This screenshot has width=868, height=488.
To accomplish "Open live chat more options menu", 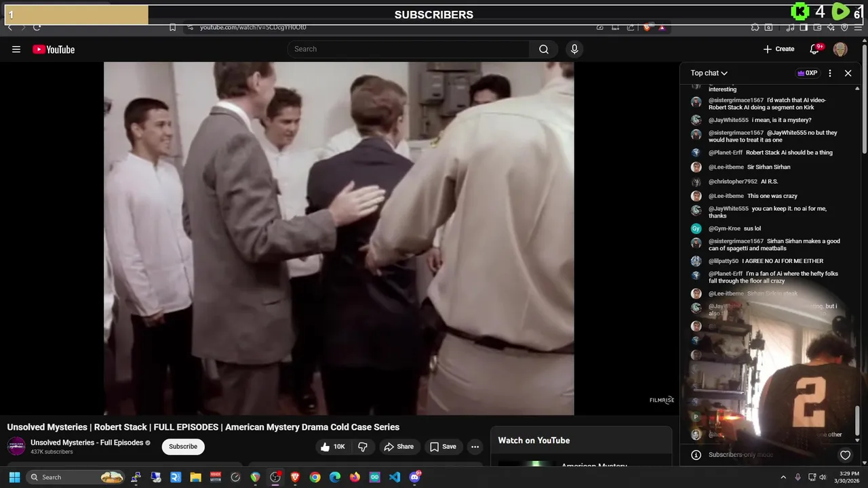I will 830,73.
